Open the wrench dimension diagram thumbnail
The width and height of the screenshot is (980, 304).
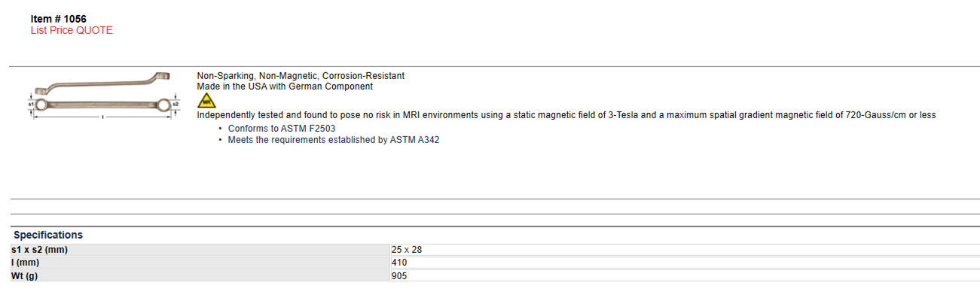(103, 94)
